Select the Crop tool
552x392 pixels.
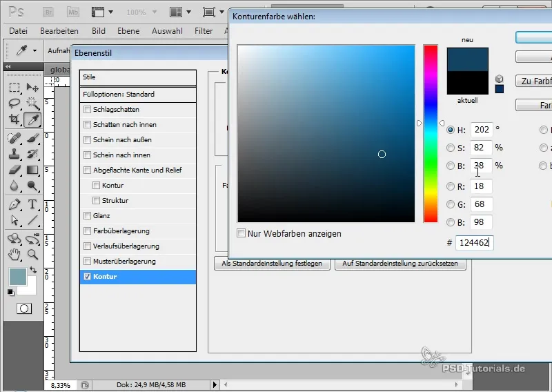[14, 119]
